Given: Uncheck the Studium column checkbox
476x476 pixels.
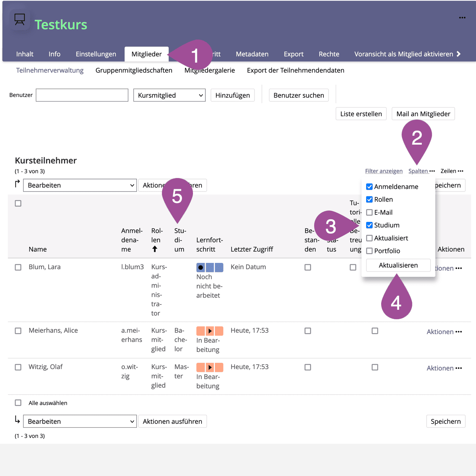Looking at the screenshot, I should 369,225.
